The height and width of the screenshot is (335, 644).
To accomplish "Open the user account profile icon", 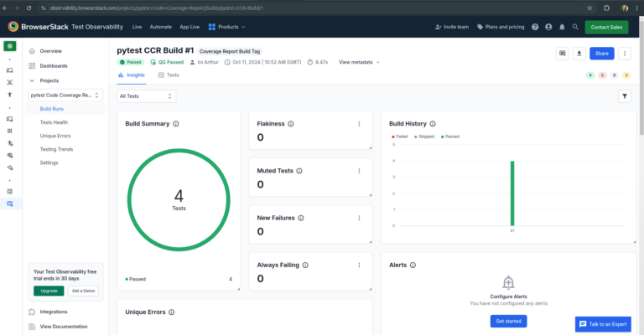I will pyautogui.click(x=547, y=27).
